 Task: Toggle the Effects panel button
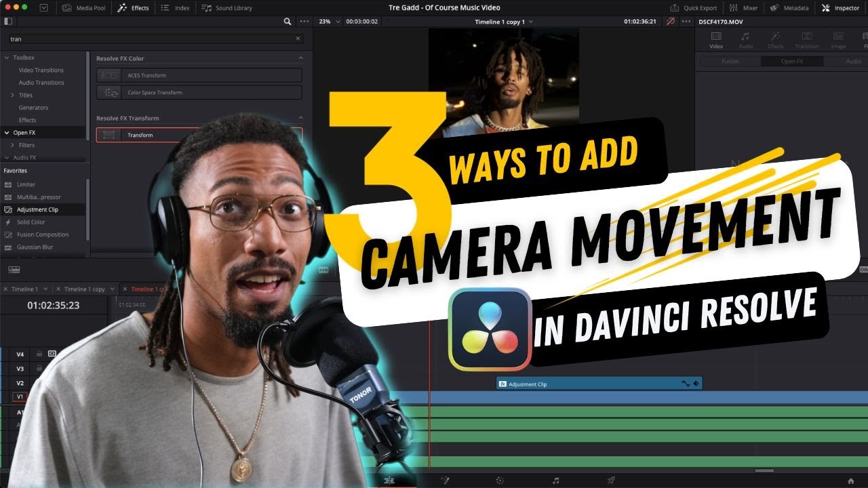click(133, 8)
